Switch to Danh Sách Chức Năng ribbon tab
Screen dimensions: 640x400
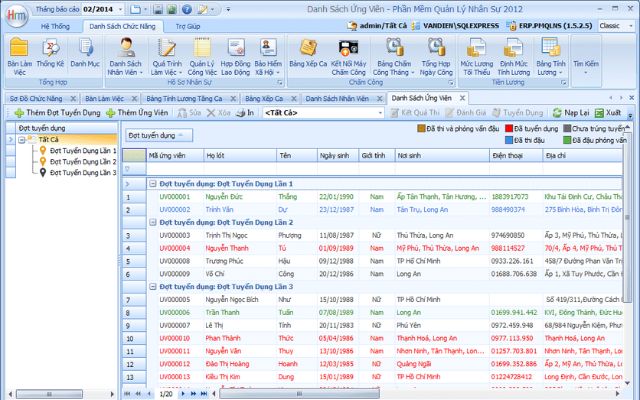tap(122, 26)
